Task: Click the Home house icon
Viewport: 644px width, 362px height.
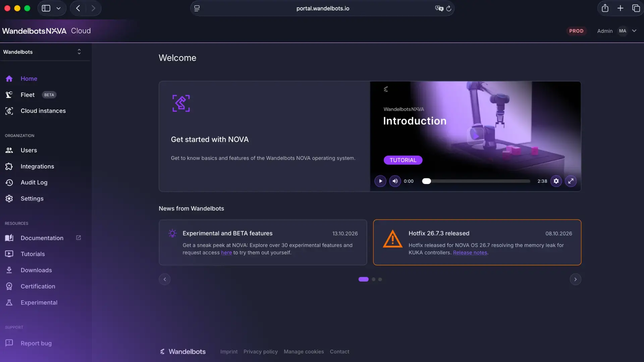Action: [9, 79]
